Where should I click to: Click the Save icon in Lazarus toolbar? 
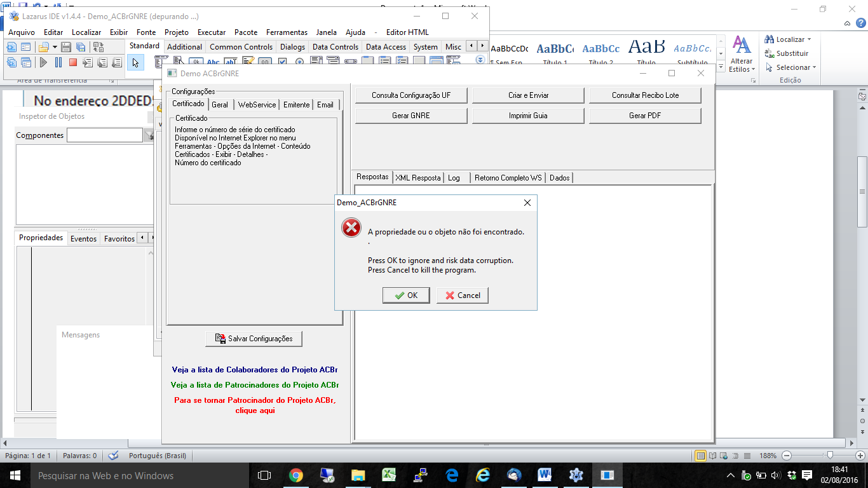[x=66, y=47]
